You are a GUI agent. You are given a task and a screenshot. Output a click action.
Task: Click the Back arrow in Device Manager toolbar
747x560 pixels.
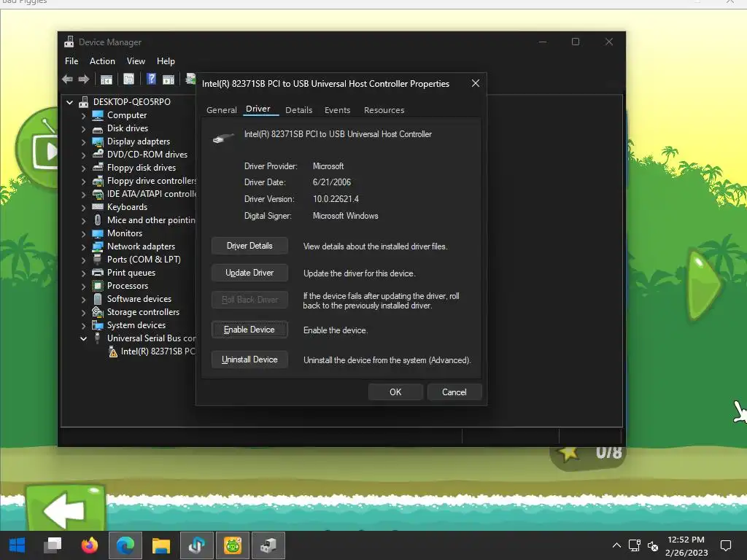coord(67,79)
